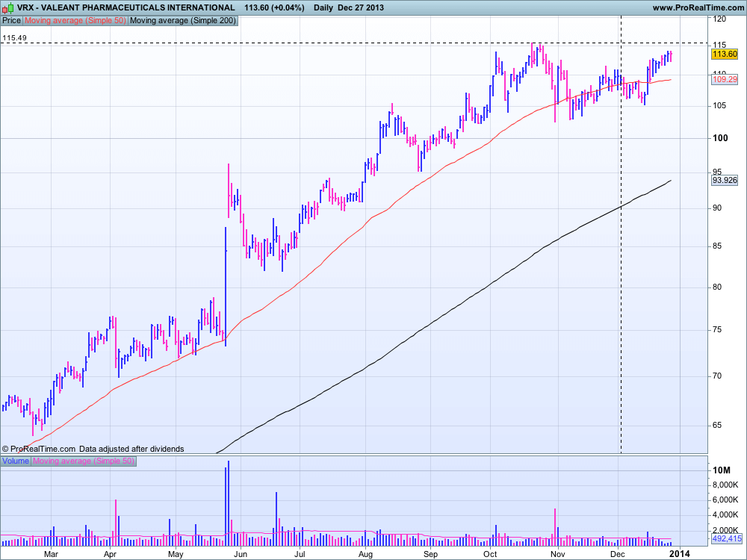Image resolution: width=747 pixels, height=560 pixels.
Task: Click the Mar label on the time axis
Action: point(51,554)
